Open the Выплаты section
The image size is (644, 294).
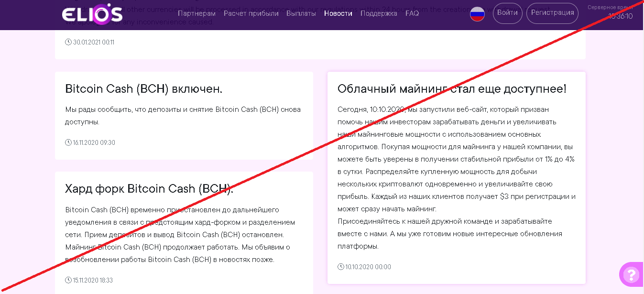(301, 13)
